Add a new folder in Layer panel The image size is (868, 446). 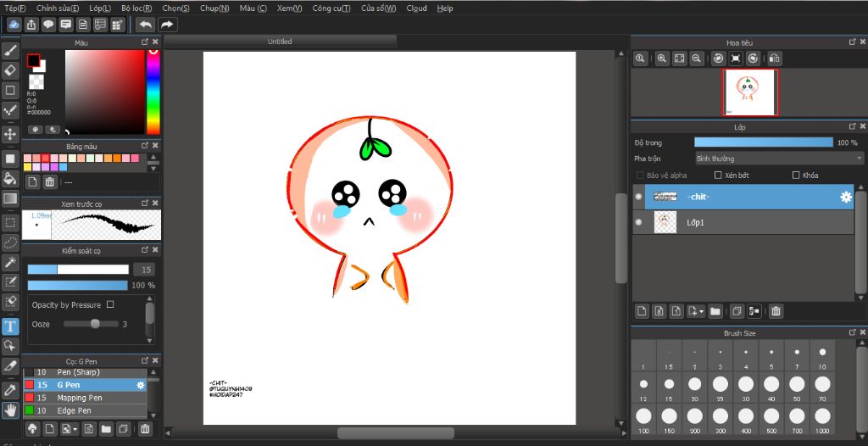pos(715,311)
